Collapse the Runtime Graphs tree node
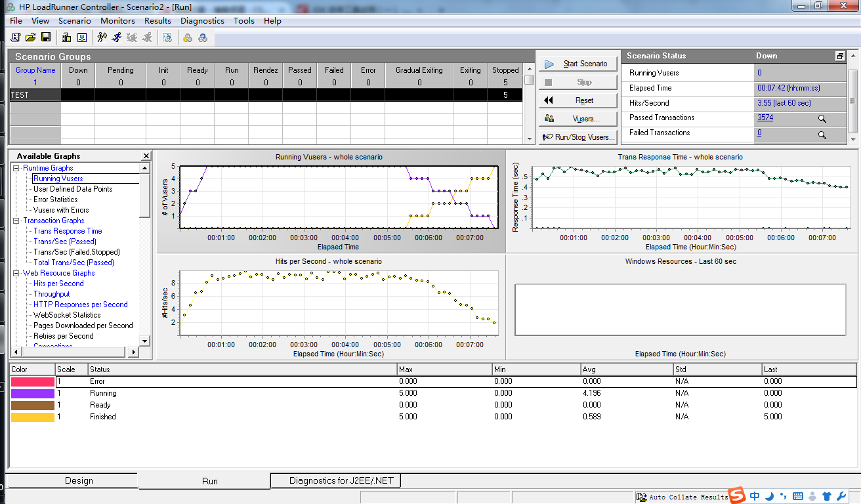The image size is (861, 504). pyautogui.click(x=16, y=168)
